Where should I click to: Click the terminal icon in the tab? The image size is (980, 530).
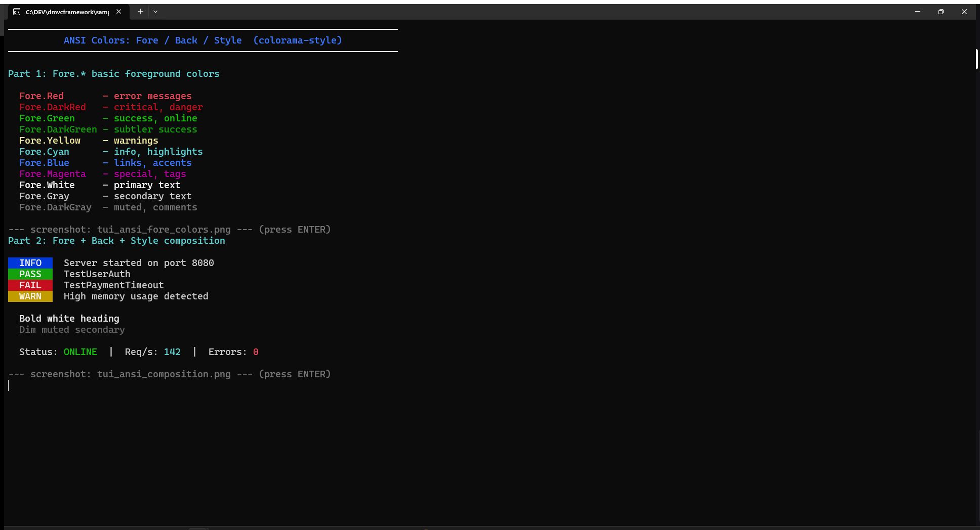coord(17,12)
